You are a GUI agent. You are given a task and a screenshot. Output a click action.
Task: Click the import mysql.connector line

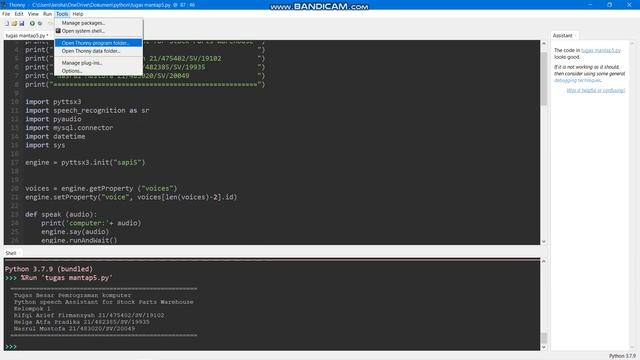(69, 128)
